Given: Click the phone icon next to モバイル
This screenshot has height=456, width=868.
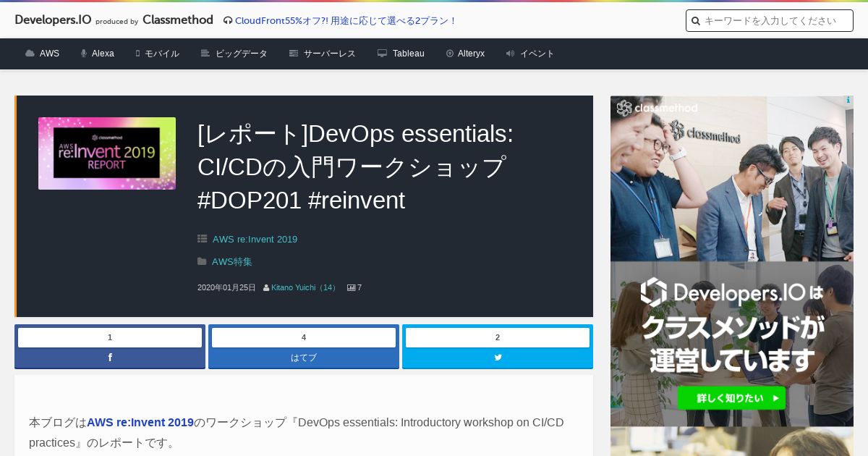Looking at the screenshot, I should coord(137,54).
